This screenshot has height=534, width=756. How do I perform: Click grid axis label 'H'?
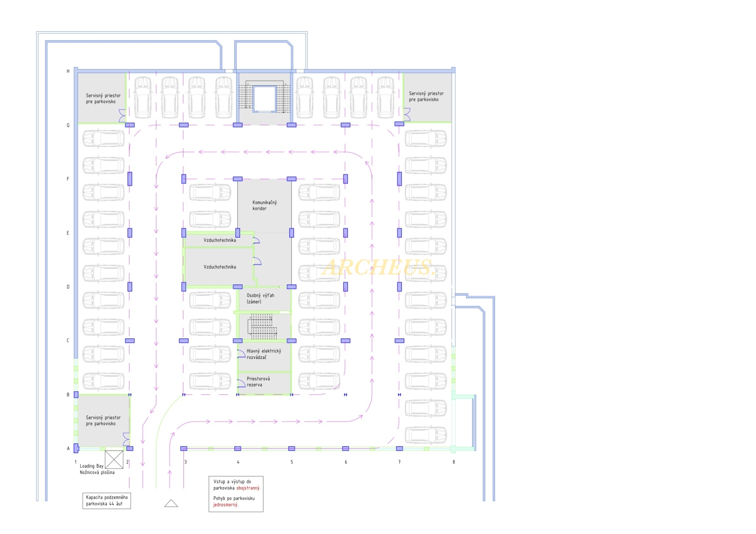tap(68, 71)
